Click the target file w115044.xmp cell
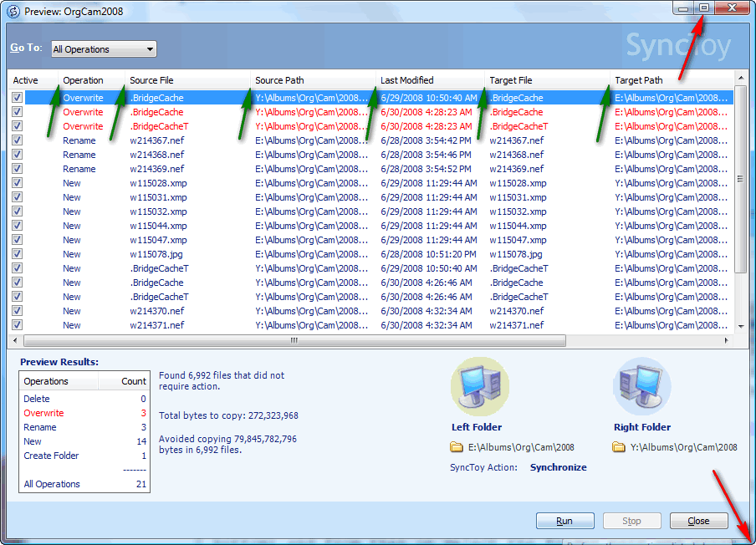The image size is (756, 545). click(518, 226)
